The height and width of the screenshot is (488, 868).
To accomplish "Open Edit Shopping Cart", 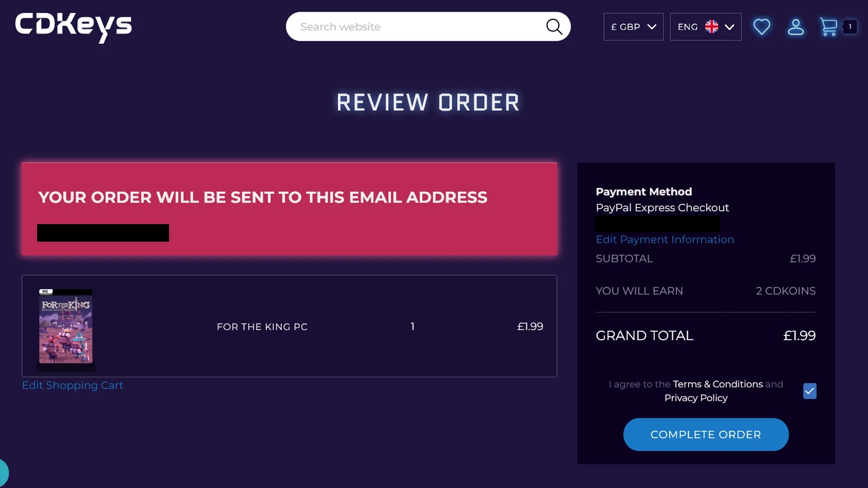I will pyautogui.click(x=72, y=385).
